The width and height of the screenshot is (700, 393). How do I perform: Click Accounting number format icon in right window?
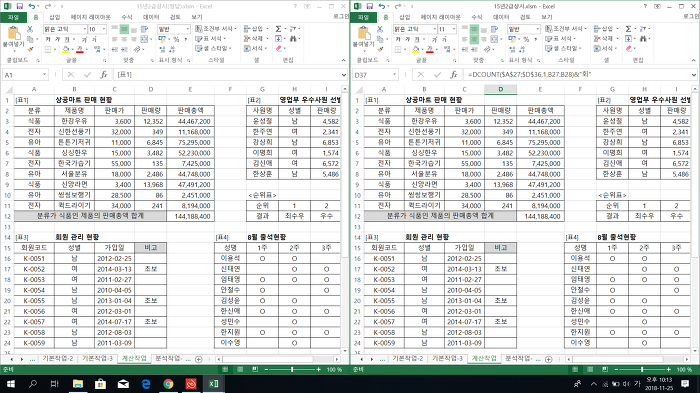[x=512, y=39]
